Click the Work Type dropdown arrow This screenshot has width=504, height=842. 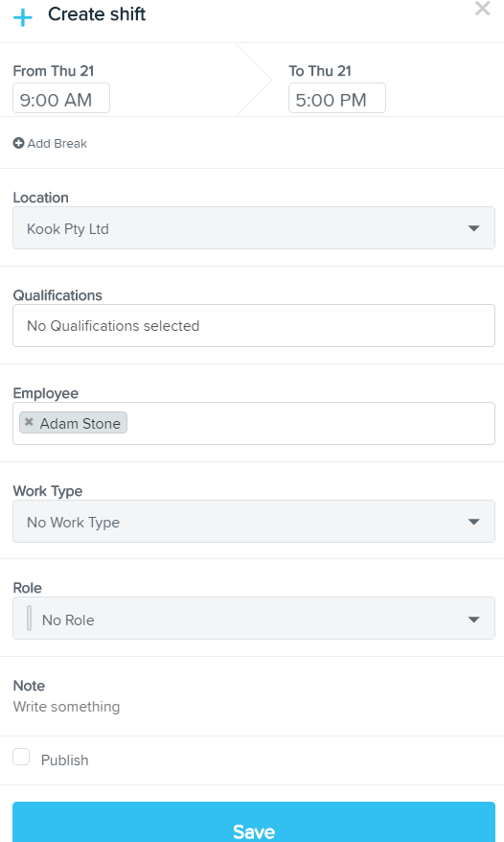pos(473,522)
